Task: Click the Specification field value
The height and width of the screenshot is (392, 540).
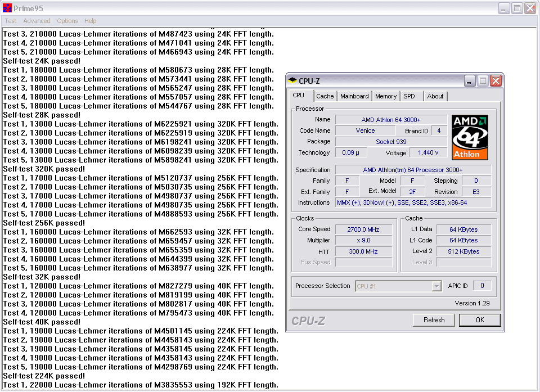Action: 413,170
